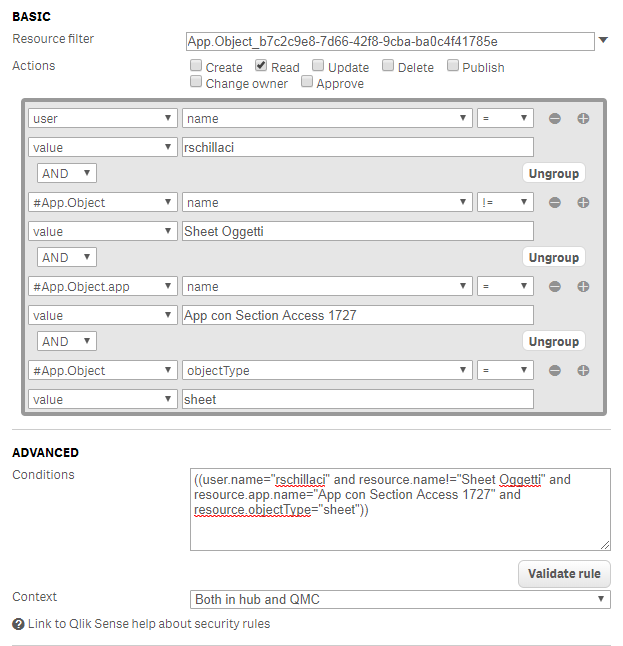Click the help question mark icon
Screen dimensions: 623x646
pyautogui.click(x=18, y=624)
